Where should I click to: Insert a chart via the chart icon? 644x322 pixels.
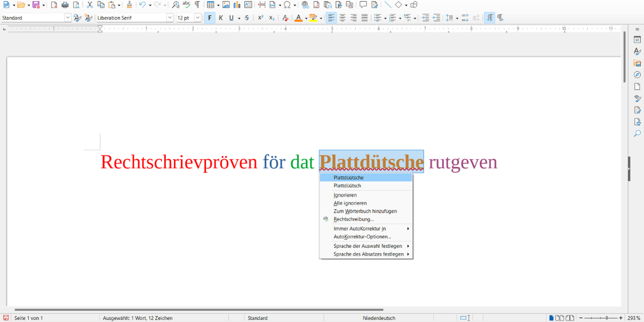point(236,4)
